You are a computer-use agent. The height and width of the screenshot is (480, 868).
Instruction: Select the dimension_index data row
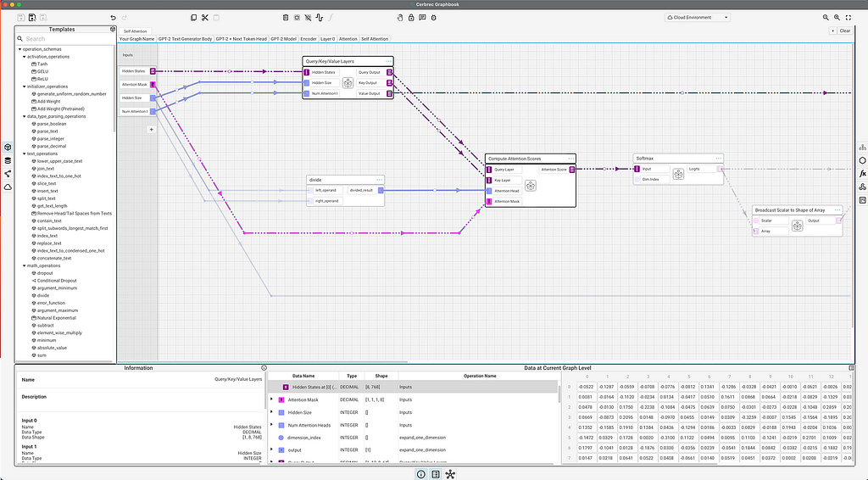point(413,438)
